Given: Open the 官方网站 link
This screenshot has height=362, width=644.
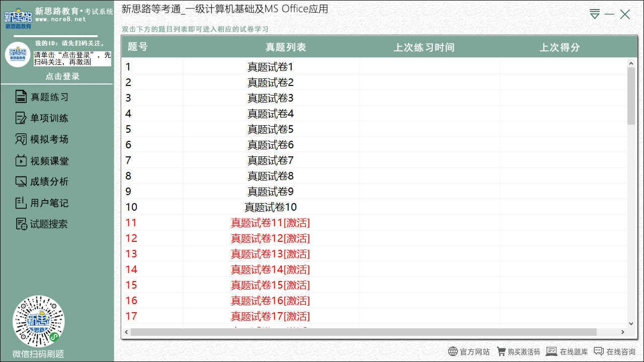Looking at the screenshot, I should click(475, 352).
